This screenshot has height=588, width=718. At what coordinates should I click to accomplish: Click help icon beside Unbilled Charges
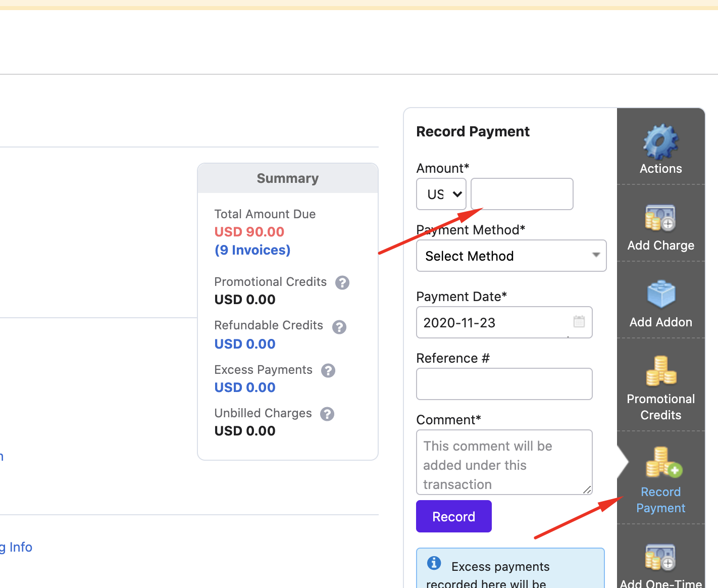(x=327, y=414)
